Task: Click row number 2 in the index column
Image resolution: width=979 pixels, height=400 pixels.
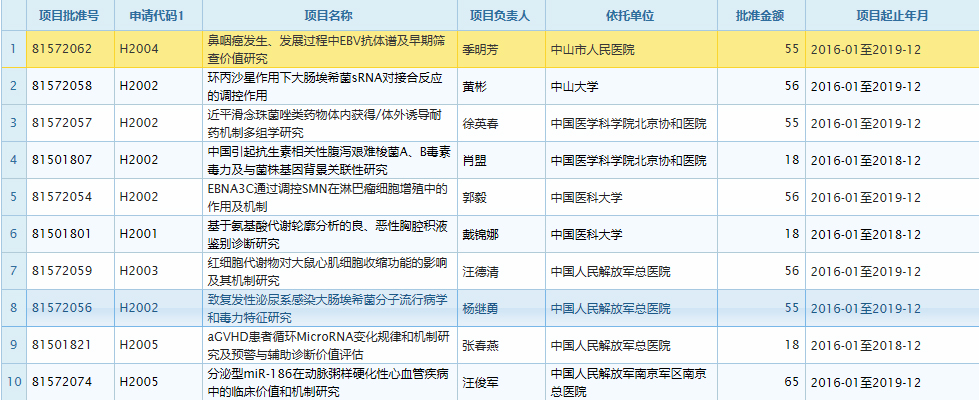Action: tap(13, 86)
